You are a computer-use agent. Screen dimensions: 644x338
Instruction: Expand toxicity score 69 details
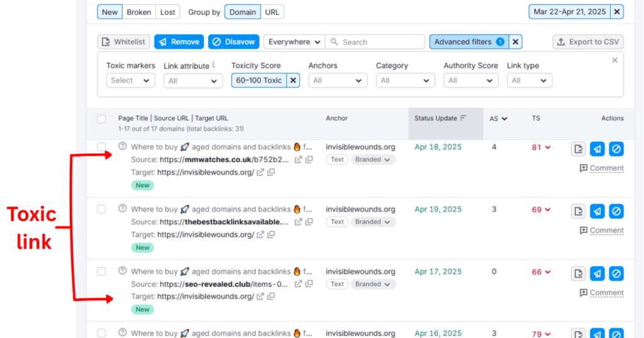pos(541,210)
